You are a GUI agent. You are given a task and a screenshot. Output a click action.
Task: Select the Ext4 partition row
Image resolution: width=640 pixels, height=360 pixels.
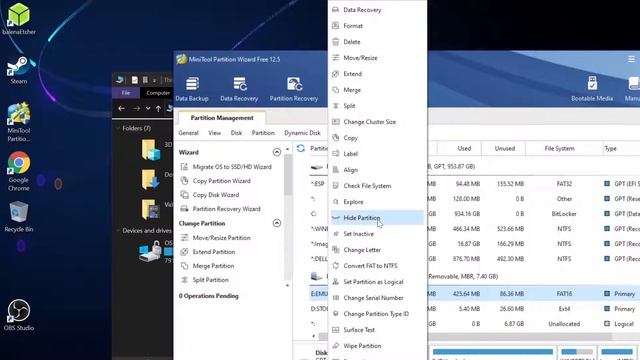[533, 309]
